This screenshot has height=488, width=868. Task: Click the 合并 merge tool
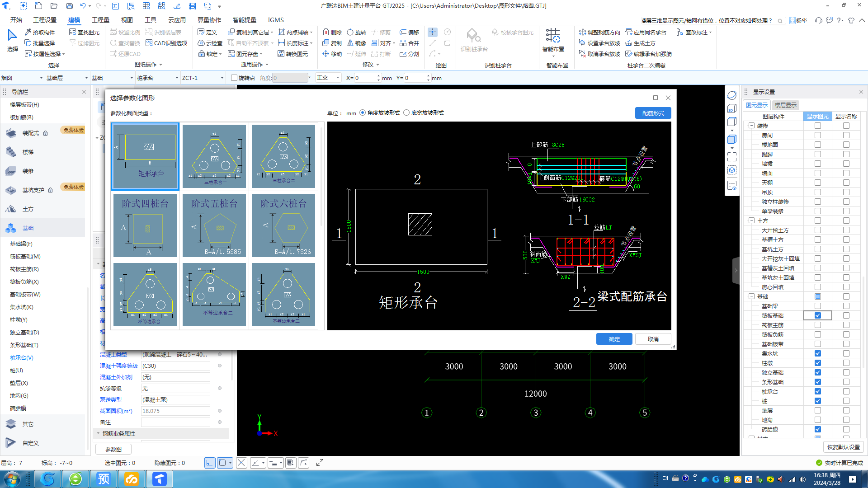[410, 43]
